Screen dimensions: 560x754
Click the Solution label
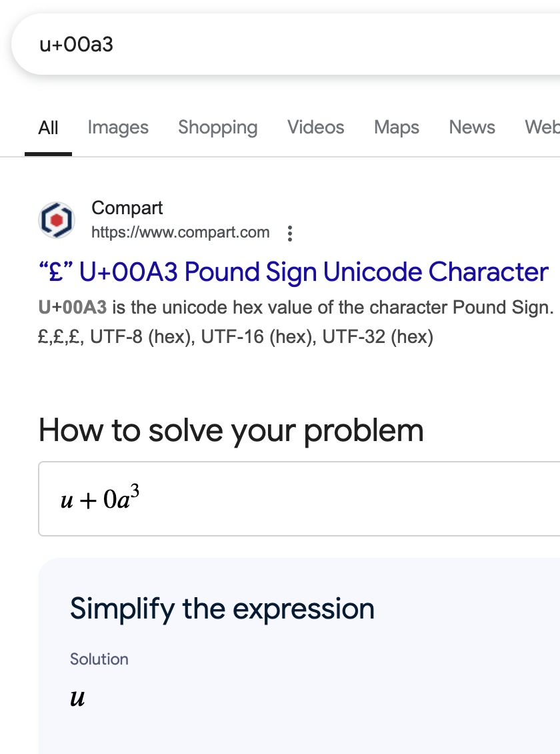[99, 659]
